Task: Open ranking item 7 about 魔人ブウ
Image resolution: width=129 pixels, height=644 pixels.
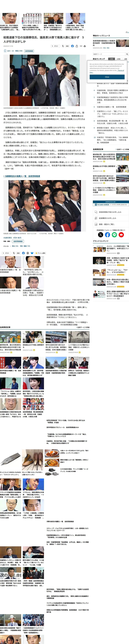Action: click(112, 114)
